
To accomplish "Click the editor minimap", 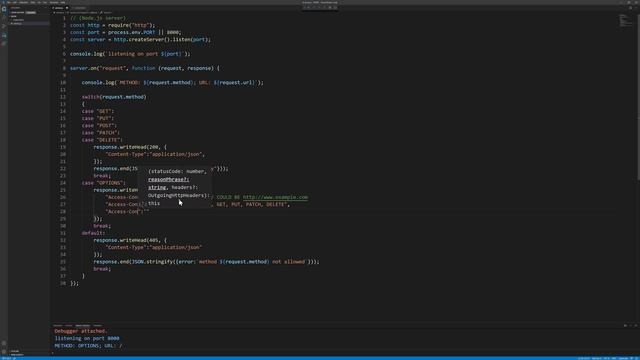I will (625, 20).
